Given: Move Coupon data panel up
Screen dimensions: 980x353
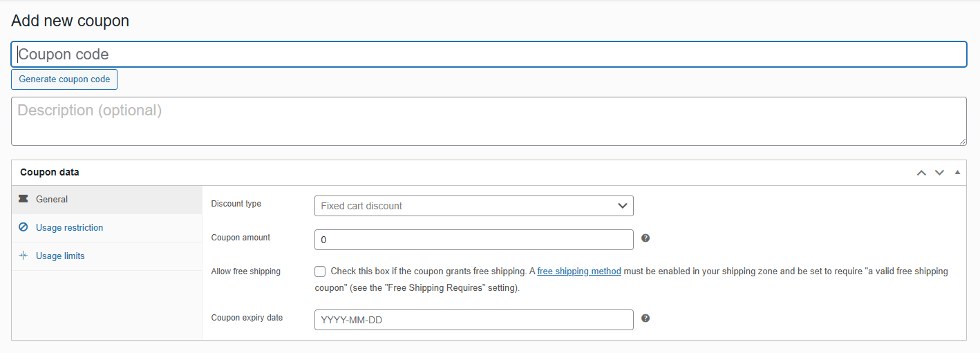Looking at the screenshot, I should coord(921,173).
